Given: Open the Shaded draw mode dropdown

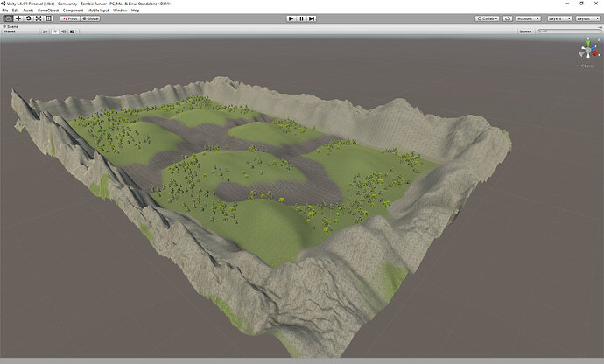Looking at the screenshot, I should [20, 31].
